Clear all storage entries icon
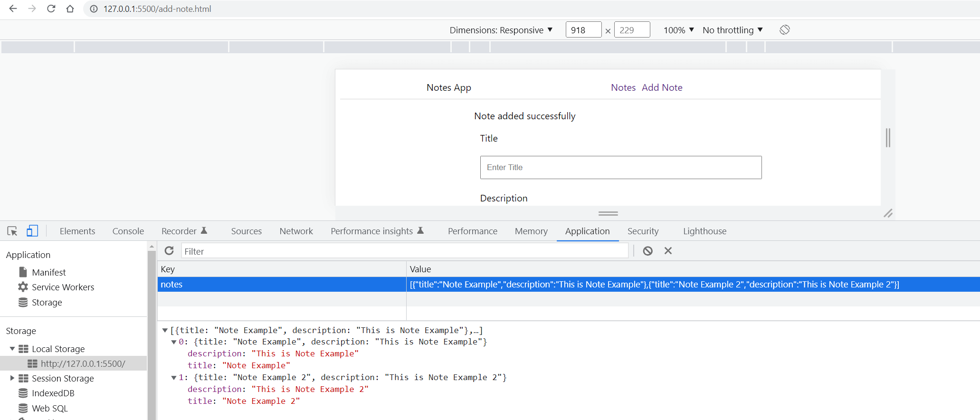Screen dimensions: 980x420 point(647,251)
